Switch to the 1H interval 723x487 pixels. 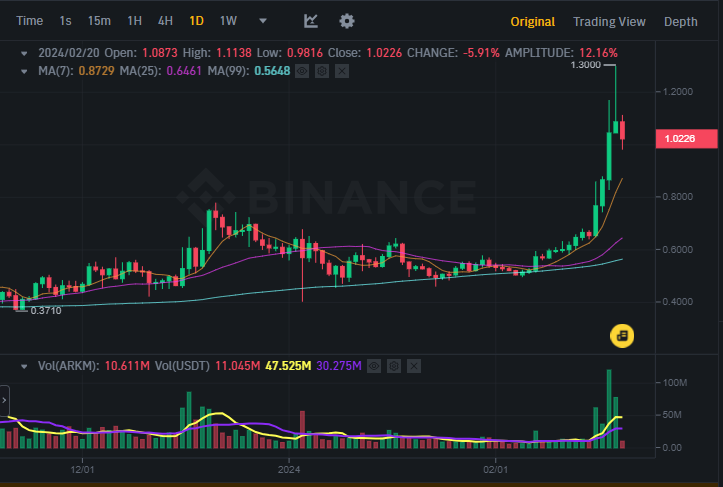coord(134,21)
